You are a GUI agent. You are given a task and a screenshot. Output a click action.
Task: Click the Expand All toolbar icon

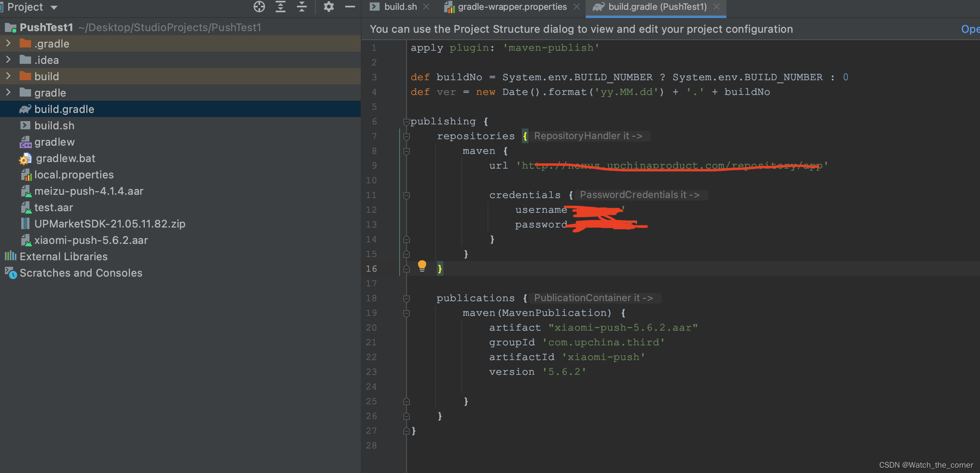click(281, 7)
